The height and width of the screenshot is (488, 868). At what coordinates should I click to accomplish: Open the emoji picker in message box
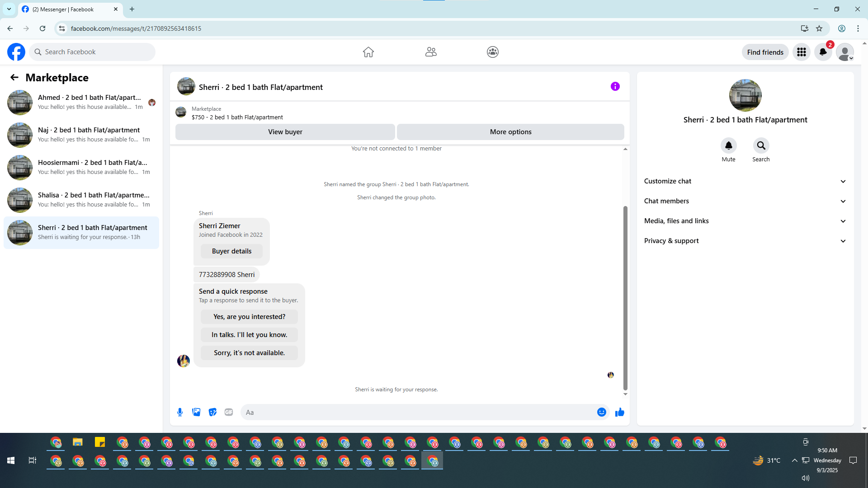tap(602, 412)
